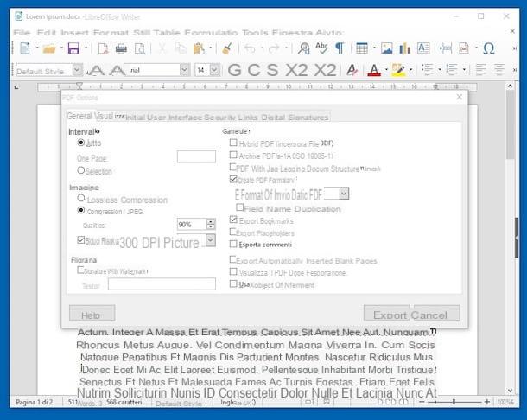Click the Insert Page Break icon
Screen dimensions: 527x420
click(x=446, y=48)
